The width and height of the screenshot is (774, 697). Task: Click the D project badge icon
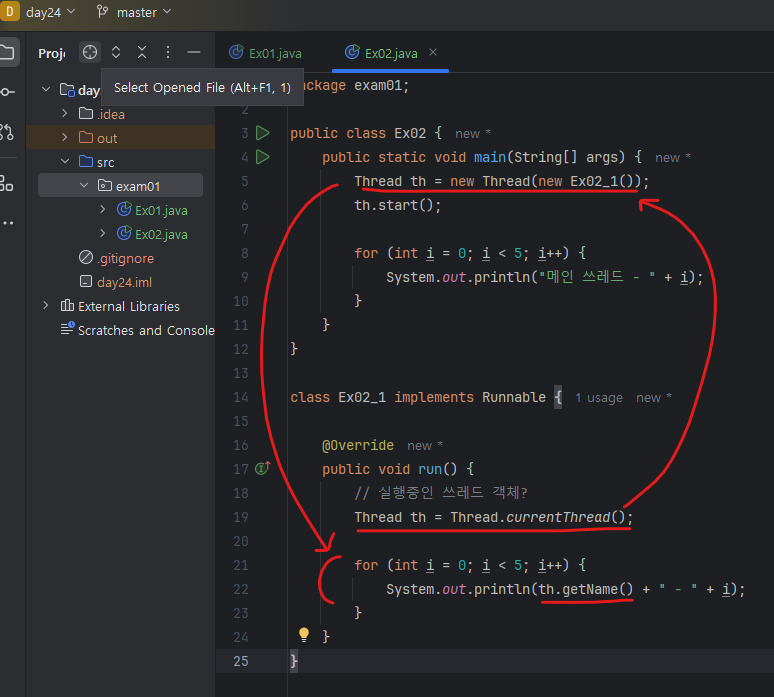tap(9, 11)
